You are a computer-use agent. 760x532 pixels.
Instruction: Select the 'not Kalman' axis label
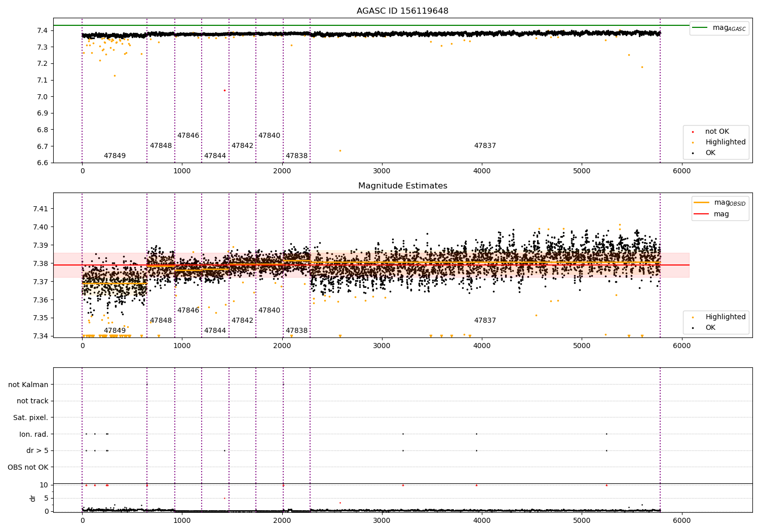pyautogui.click(x=28, y=385)
